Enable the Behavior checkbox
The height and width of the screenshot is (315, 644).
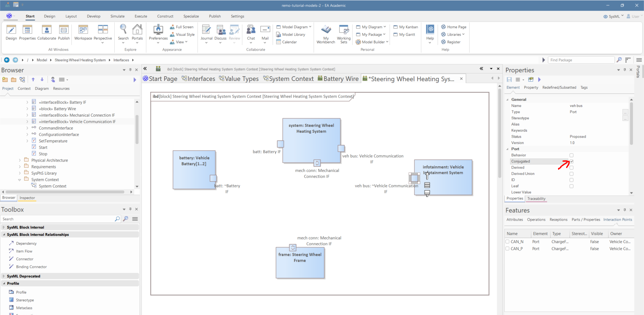(572, 155)
